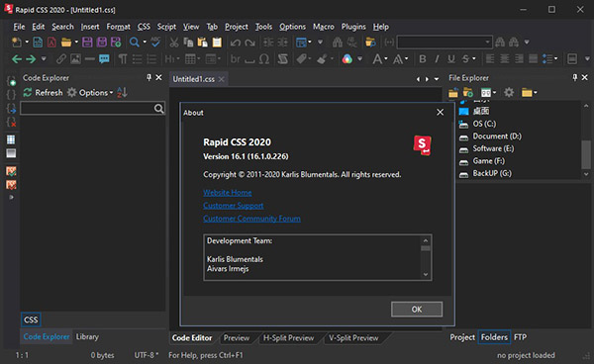Viewport: 594px width, 364px height.
Task: Click the braces icon with red X
Action: pyautogui.click(x=11, y=122)
